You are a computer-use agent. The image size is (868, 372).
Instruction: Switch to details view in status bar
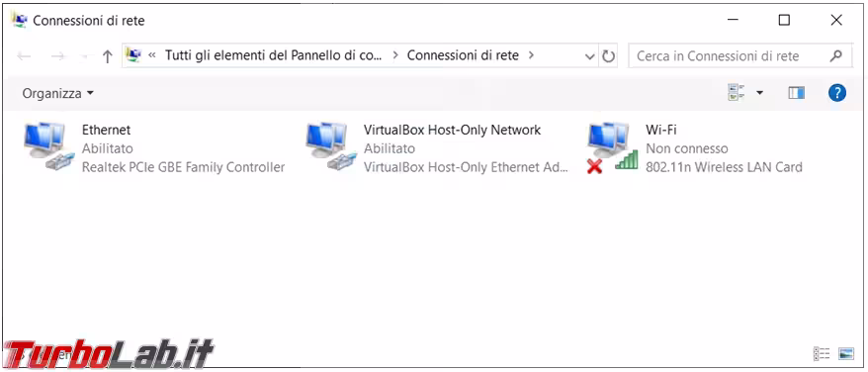[822, 353]
